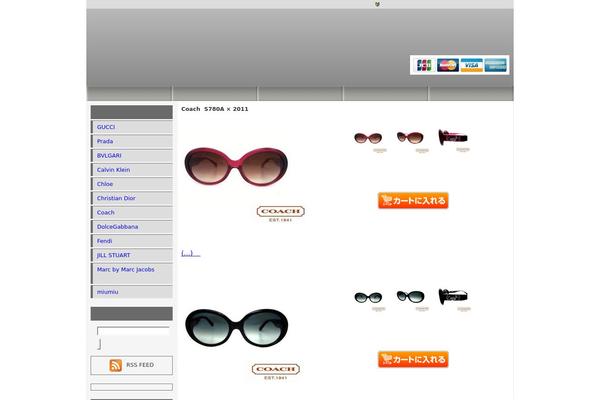Click the American Express card icon

496,65
